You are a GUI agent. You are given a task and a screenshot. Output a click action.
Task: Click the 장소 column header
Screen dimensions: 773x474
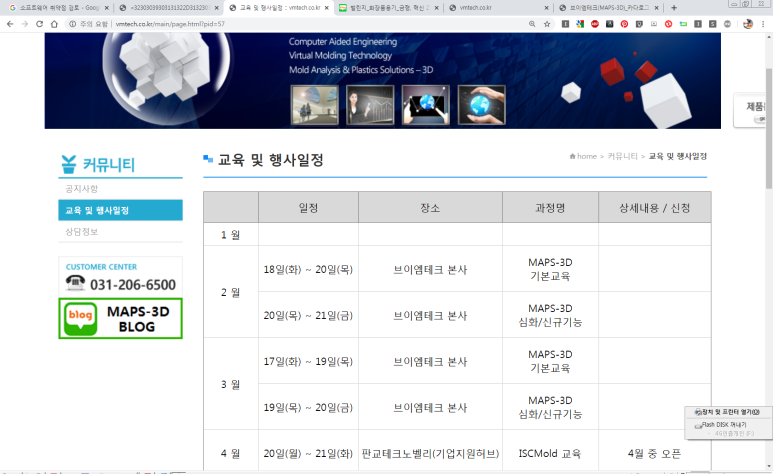pos(430,208)
